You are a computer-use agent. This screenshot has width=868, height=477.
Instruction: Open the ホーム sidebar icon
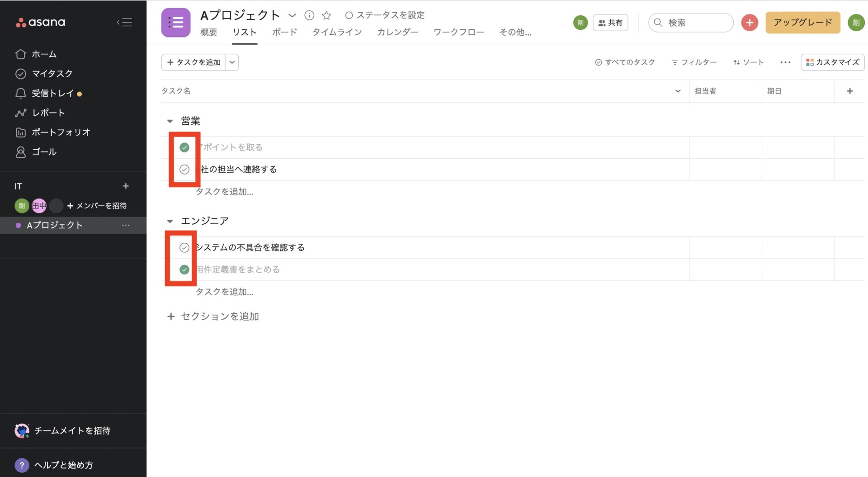(x=20, y=54)
